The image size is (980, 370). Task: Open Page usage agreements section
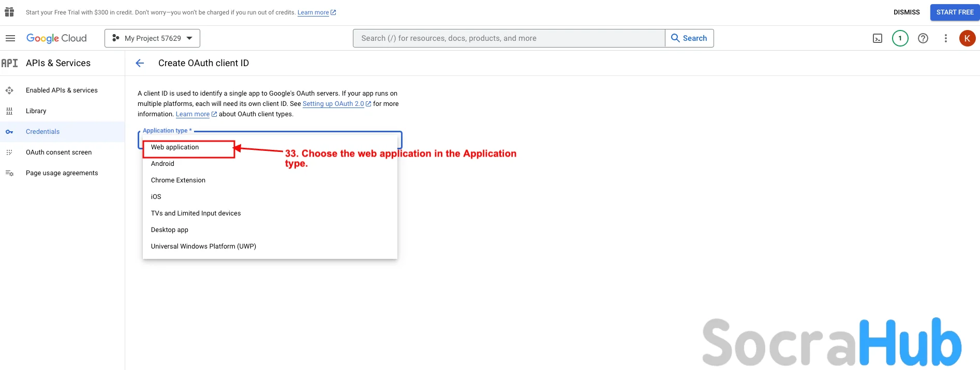coord(62,173)
